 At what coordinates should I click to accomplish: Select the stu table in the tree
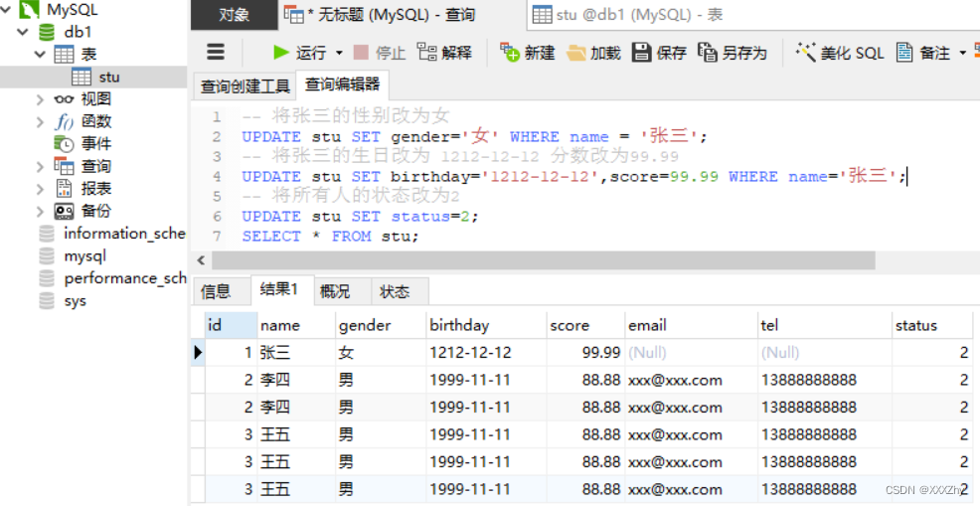pos(108,77)
